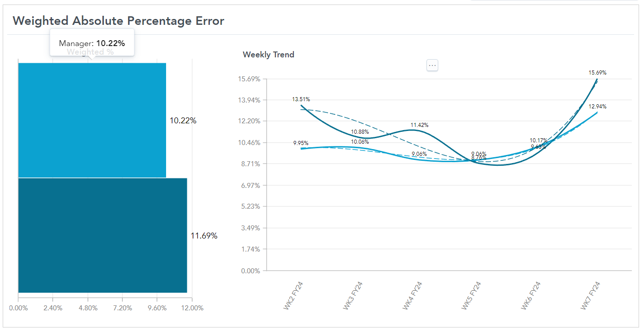Viewport: 644px width, 332px height.
Task: Click the 10.06% point on light line
Action: click(x=360, y=147)
